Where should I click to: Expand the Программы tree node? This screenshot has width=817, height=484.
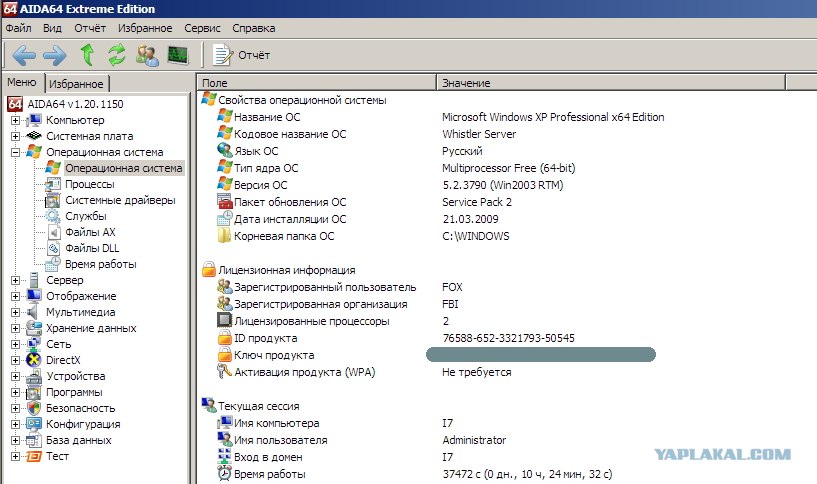[16, 393]
